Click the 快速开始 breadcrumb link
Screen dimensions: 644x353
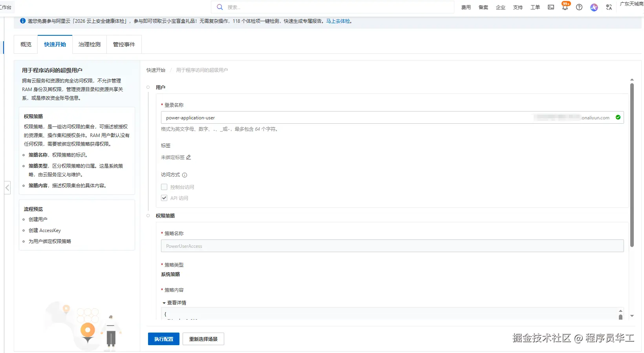(156, 70)
